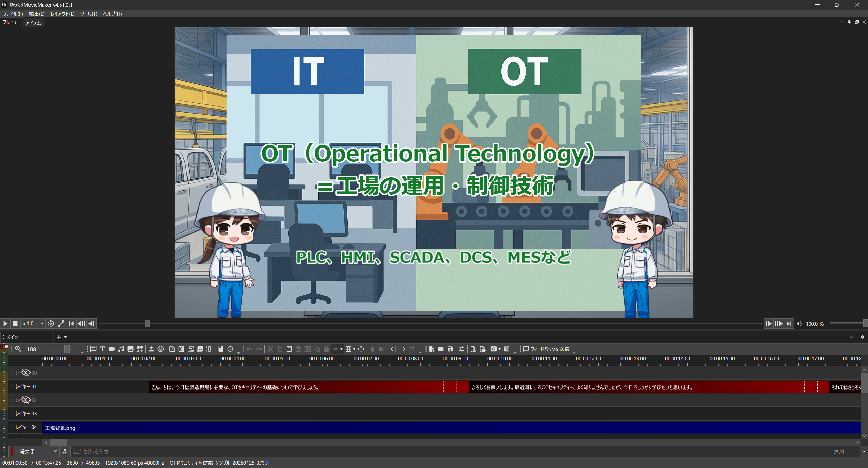
Task: Click the timeline zoom slider handle
Action: (67, 349)
